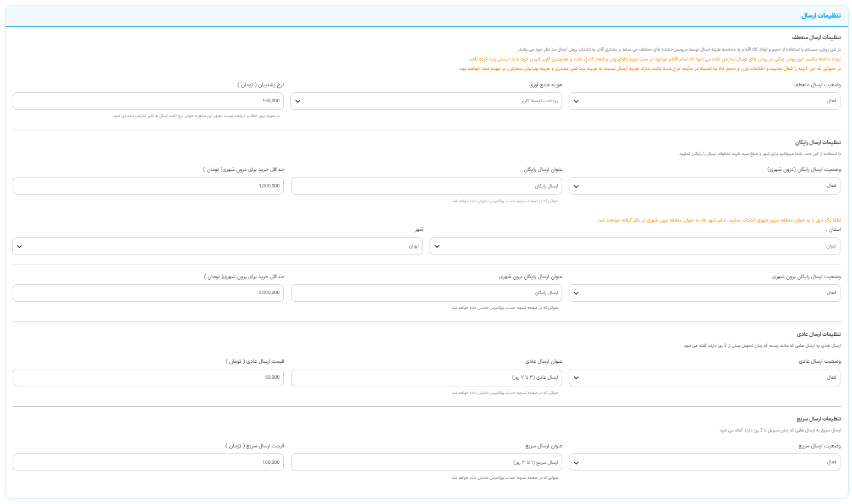Screen dimensions: 852x504
Task: Click the قیمت ارسال عادی field showing 50,000
Action: pos(148,378)
